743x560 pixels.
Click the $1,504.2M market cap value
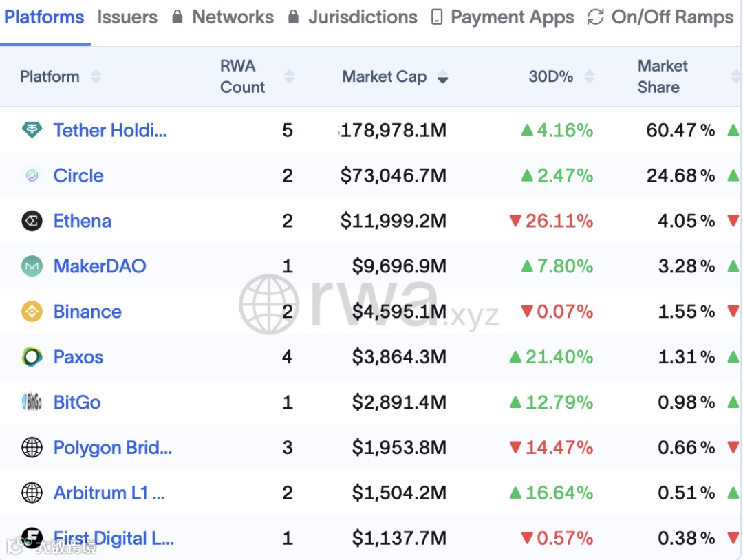click(x=399, y=493)
